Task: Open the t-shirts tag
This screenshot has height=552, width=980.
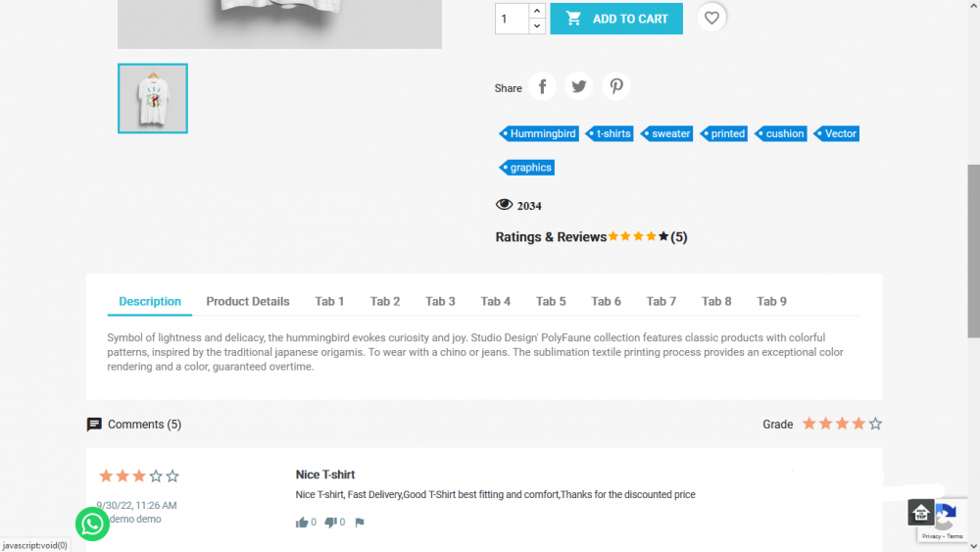Action: click(x=610, y=133)
